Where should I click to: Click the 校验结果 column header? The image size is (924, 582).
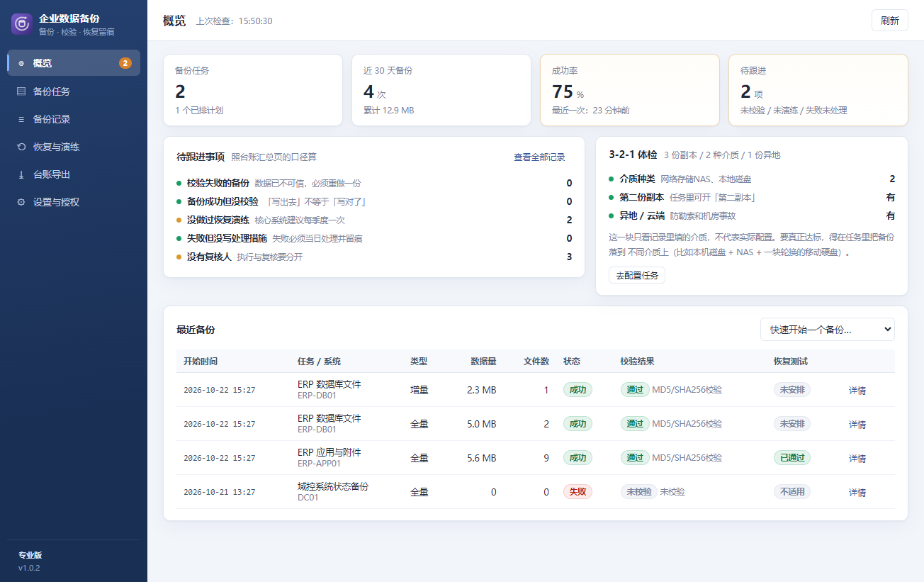pos(637,362)
